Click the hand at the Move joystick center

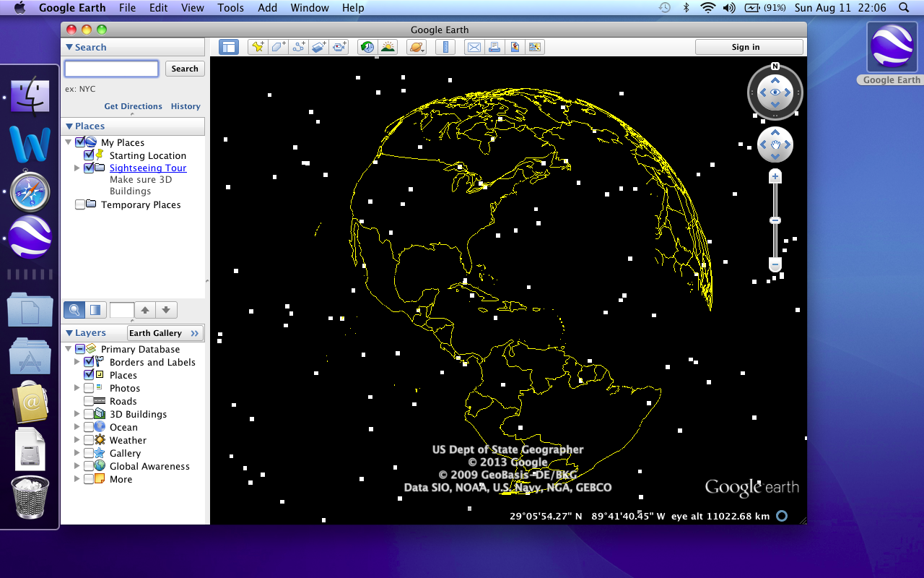(775, 145)
